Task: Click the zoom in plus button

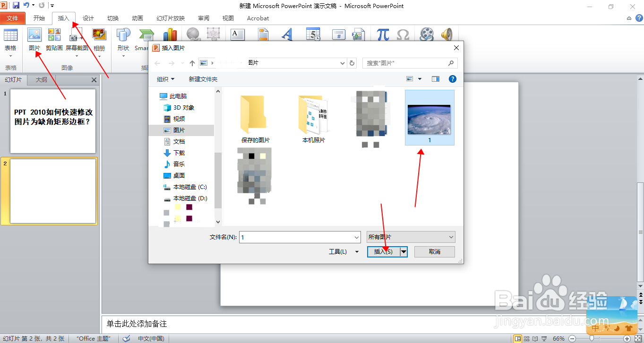Action: [627, 339]
